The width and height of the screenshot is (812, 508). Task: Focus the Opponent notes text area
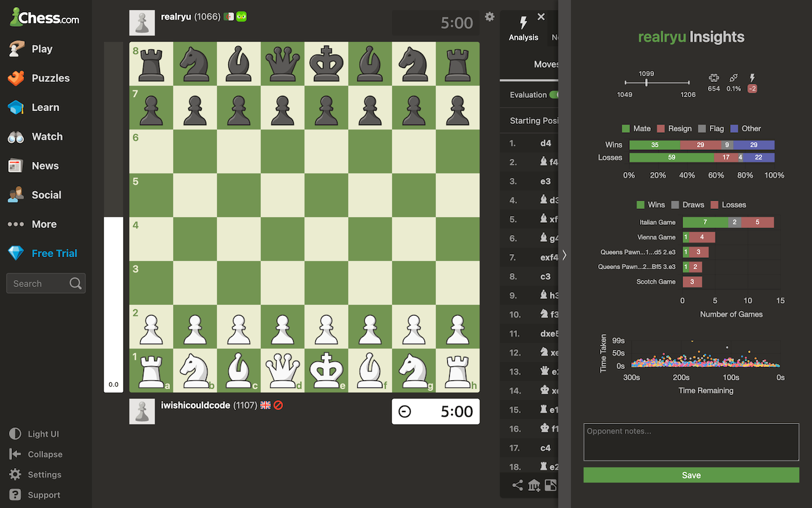[x=691, y=442]
